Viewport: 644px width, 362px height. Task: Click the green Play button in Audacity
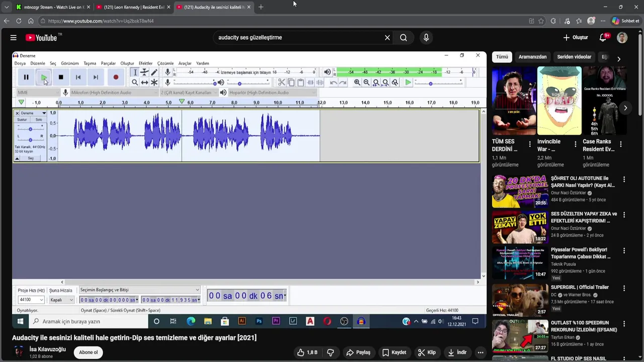click(x=44, y=77)
